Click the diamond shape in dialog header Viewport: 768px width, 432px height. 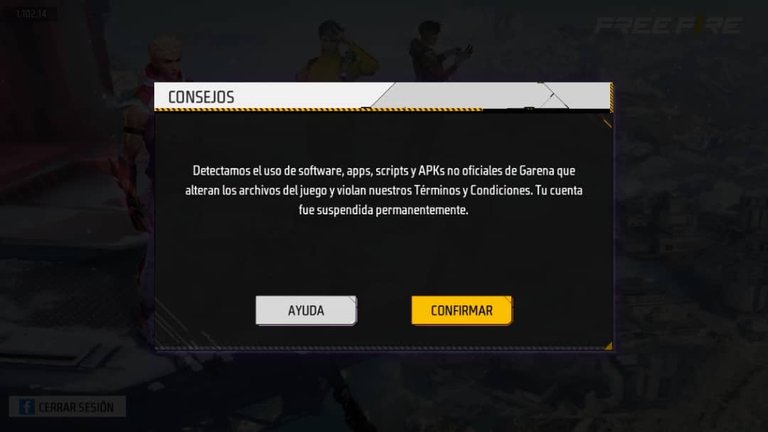pos(553,98)
